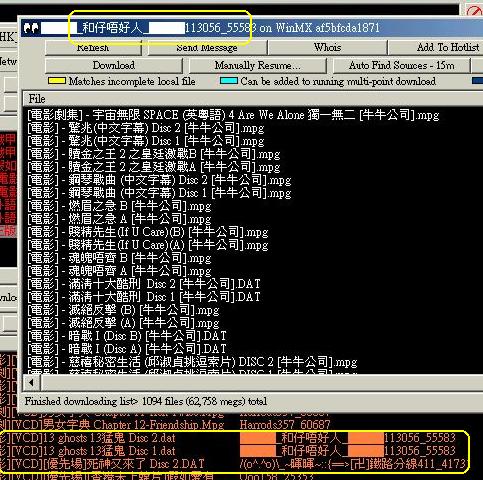Click the browse window title bar text
Viewport: 483px width, 480px height.
click(x=210, y=28)
